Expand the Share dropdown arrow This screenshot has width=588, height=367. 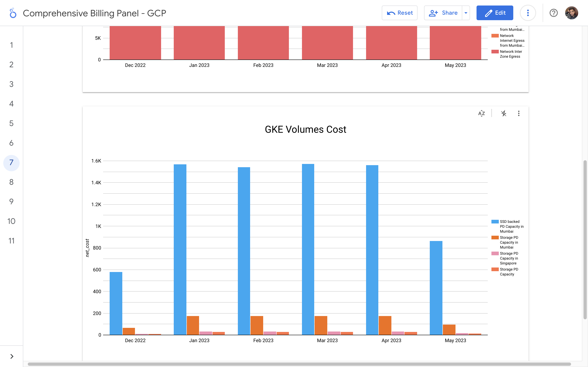click(x=466, y=13)
